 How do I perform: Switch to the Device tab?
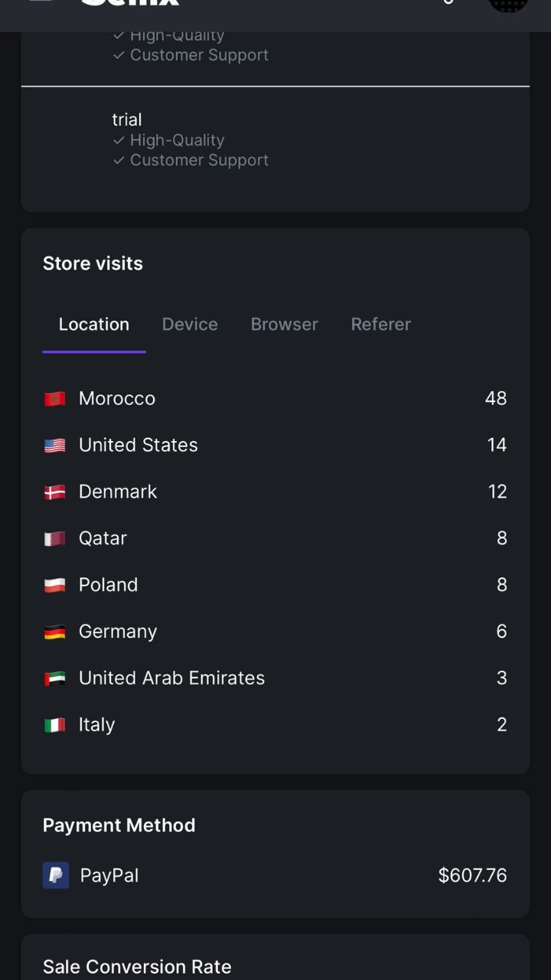(x=190, y=325)
